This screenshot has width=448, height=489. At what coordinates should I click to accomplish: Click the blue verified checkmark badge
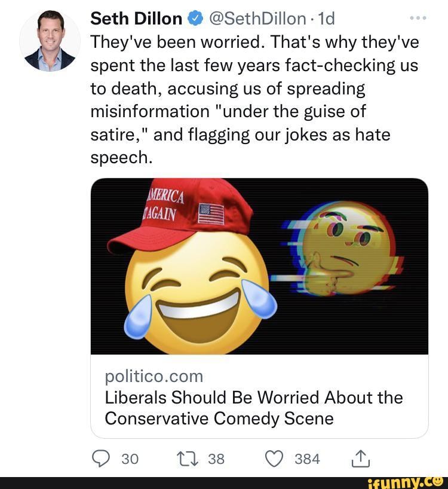pyautogui.click(x=194, y=19)
